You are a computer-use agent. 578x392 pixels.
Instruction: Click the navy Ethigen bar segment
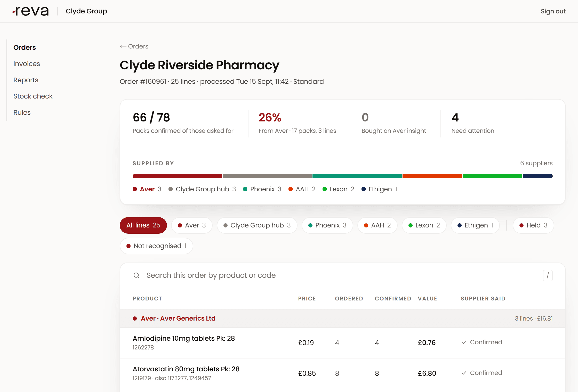pyautogui.click(x=538, y=176)
